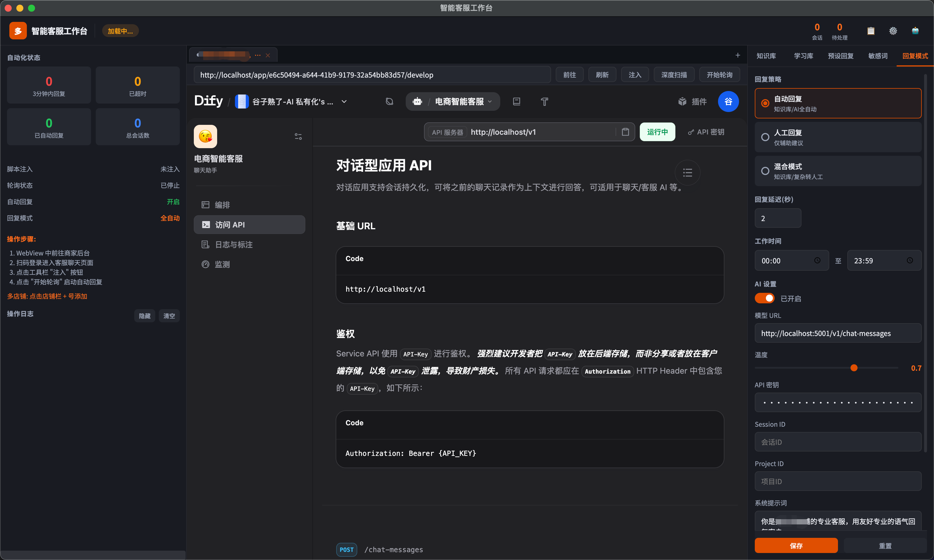Screen dimensions: 934x560
Task: Switch to the 敏感词 tab
Action: coord(877,56)
